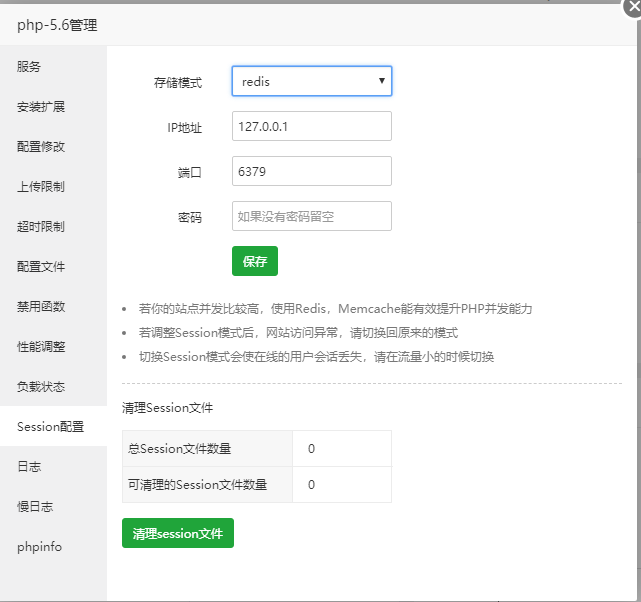Click the green 保存 button
This screenshot has width=641, height=602.
click(255, 261)
